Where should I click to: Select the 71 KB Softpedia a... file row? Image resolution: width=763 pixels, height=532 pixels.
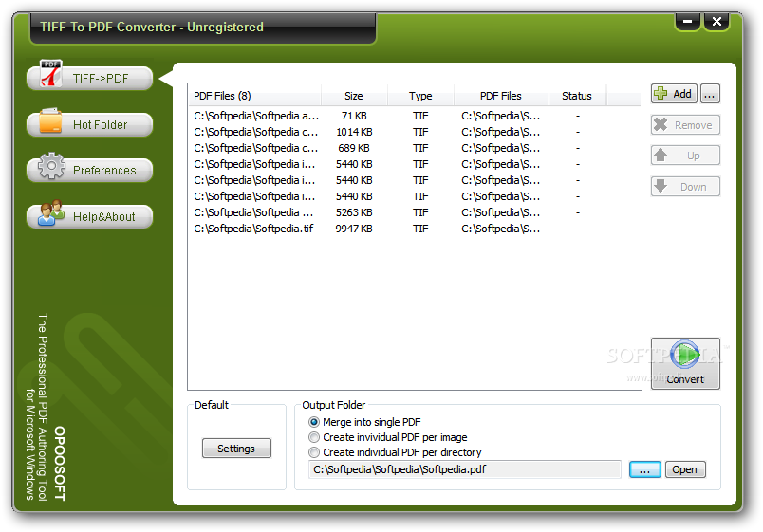tap(415, 116)
